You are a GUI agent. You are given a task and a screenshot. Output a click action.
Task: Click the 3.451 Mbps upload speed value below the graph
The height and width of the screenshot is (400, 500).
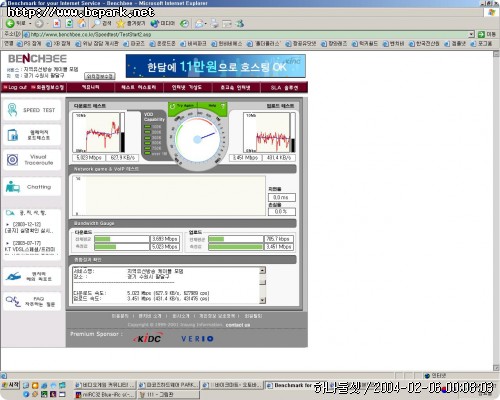(245, 158)
